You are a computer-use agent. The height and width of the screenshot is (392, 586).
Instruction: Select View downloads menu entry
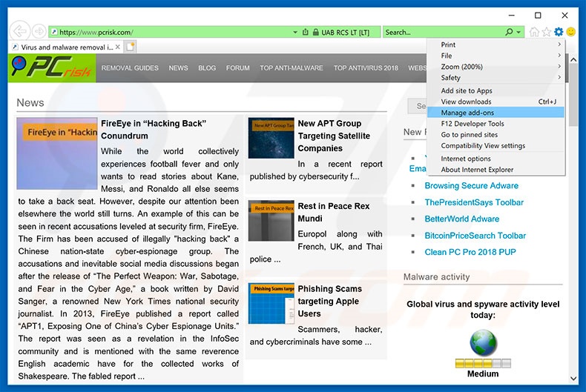tap(496, 102)
